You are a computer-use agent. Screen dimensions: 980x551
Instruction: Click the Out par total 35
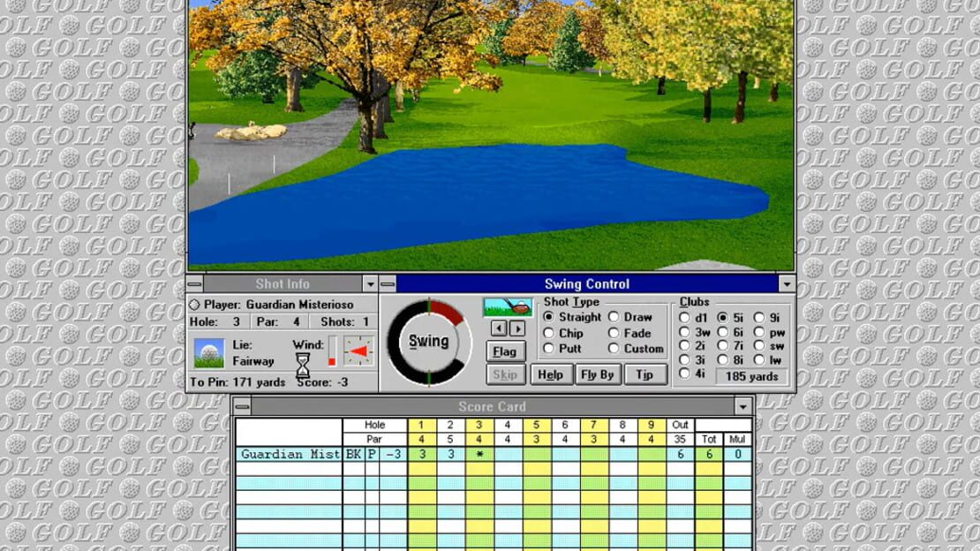click(680, 439)
